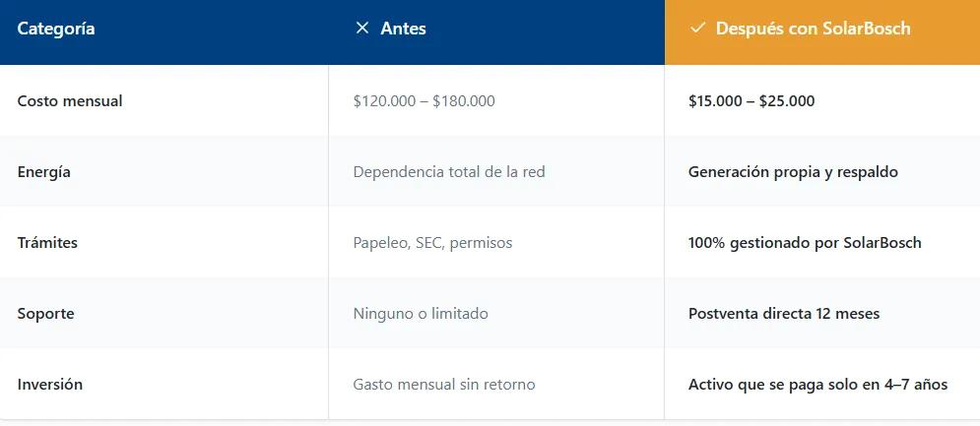Click Gasto mensual sin retorno cell
980x426 pixels.
pos(444,384)
